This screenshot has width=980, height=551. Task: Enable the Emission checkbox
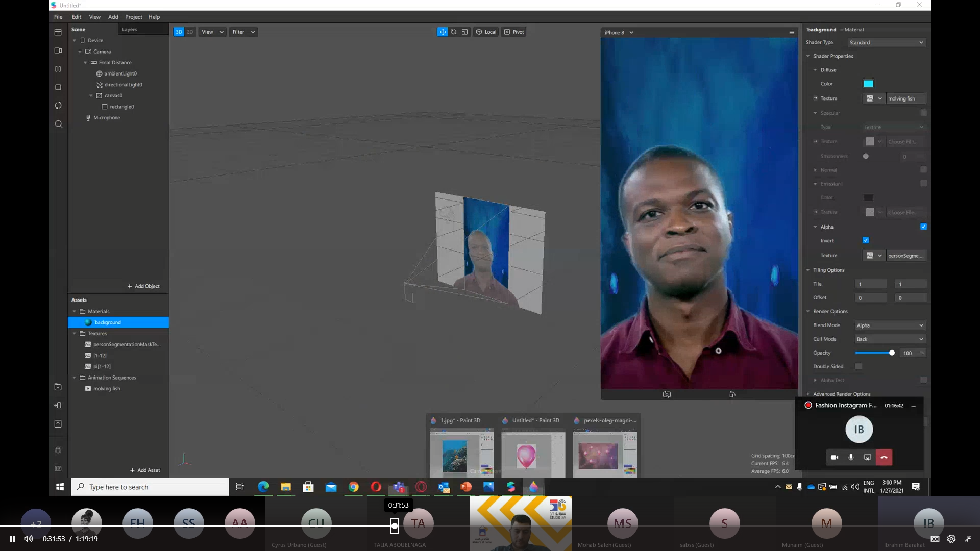coord(923,183)
